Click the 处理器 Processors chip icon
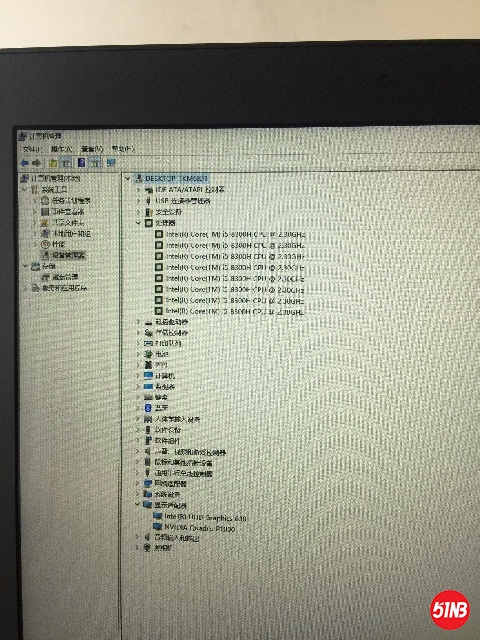The width and height of the screenshot is (480, 640). pos(149,223)
